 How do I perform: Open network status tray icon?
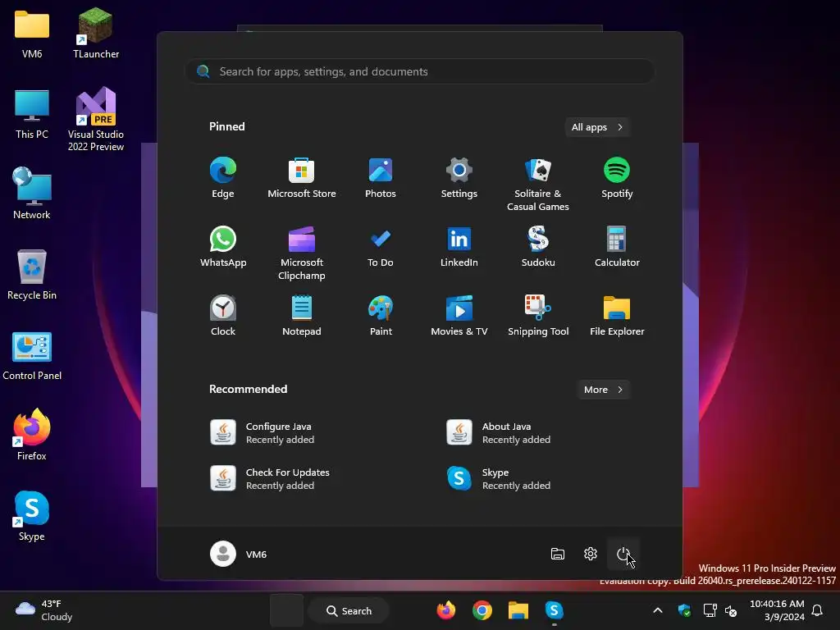click(x=710, y=610)
